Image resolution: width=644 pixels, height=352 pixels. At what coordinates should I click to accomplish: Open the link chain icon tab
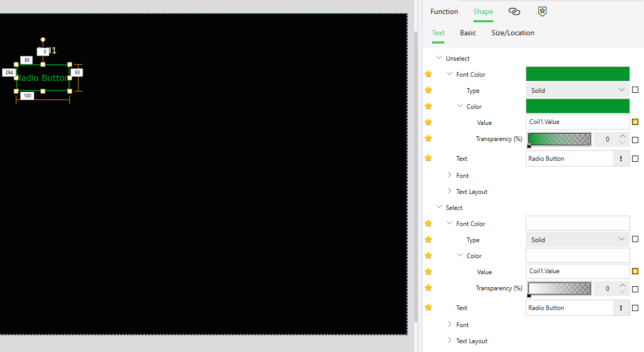pyautogui.click(x=514, y=11)
